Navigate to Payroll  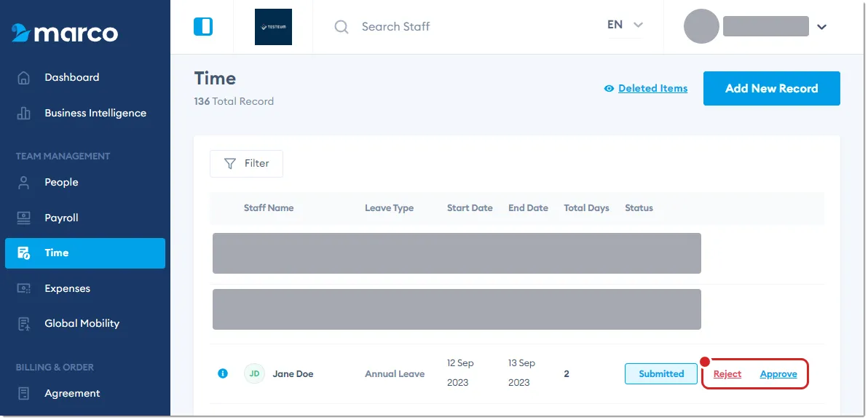click(85, 218)
